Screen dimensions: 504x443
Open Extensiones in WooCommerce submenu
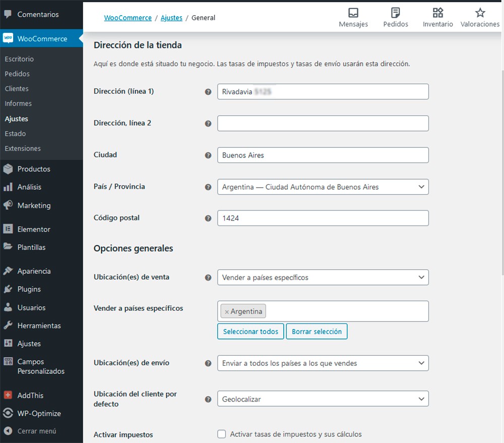coord(23,148)
